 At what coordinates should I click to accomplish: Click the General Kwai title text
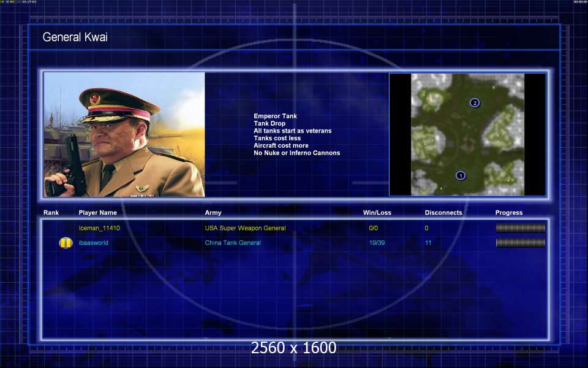75,37
